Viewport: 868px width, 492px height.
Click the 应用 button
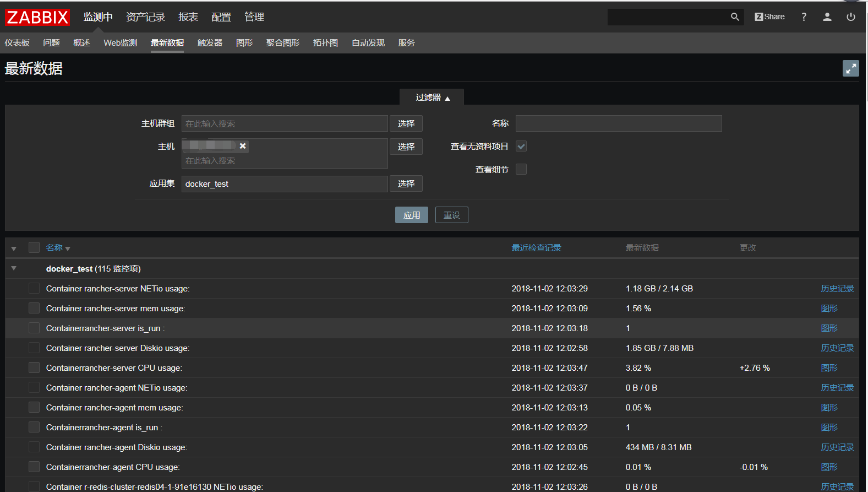tap(412, 215)
